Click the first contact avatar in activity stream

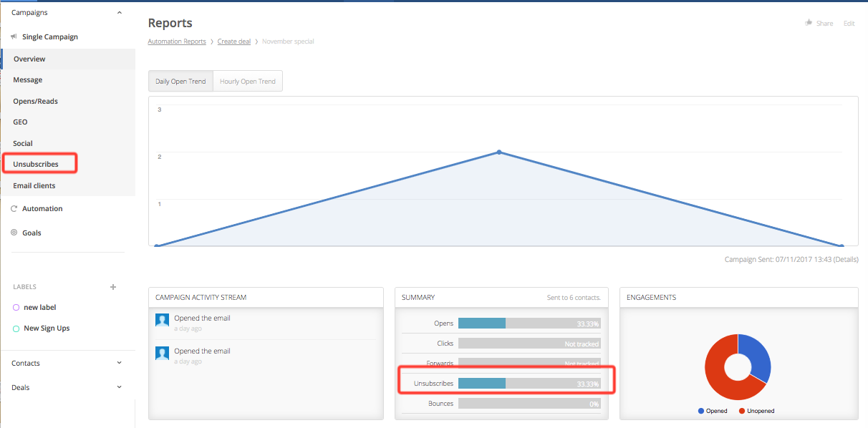pos(163,320)
